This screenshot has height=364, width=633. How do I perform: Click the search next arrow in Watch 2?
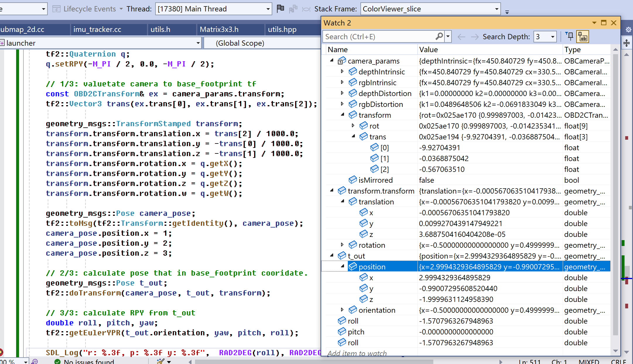tap(475, 37)
